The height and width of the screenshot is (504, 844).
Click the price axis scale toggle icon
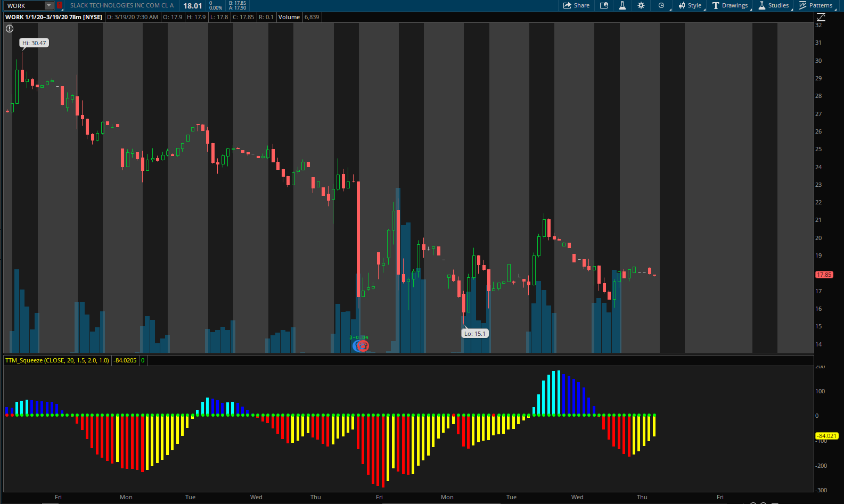821,17
